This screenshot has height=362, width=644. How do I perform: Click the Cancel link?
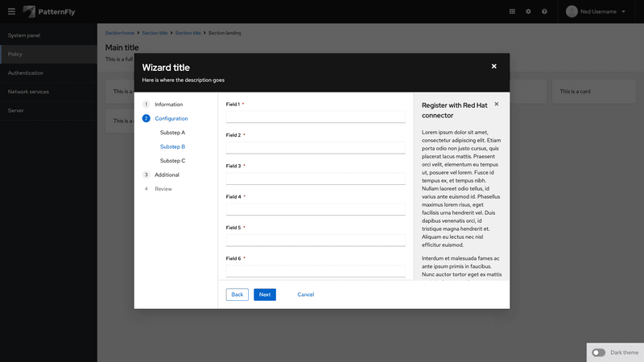[305, 294]
